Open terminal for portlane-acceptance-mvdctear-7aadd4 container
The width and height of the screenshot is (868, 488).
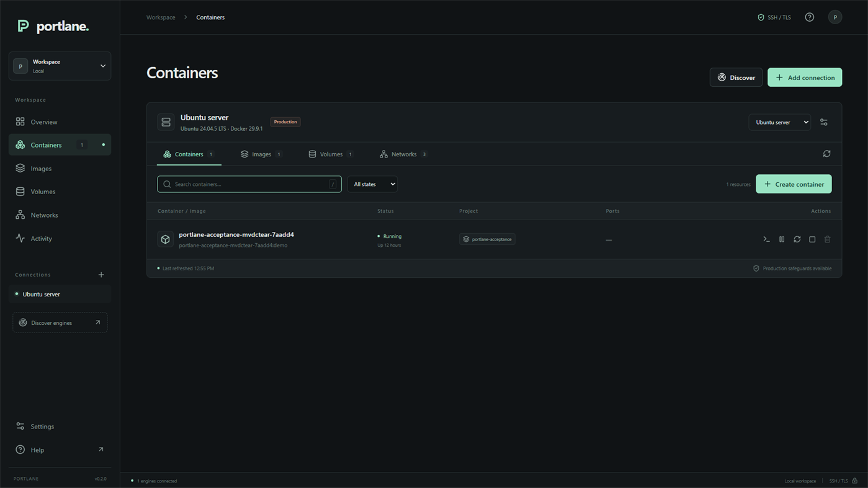point(766,239)
